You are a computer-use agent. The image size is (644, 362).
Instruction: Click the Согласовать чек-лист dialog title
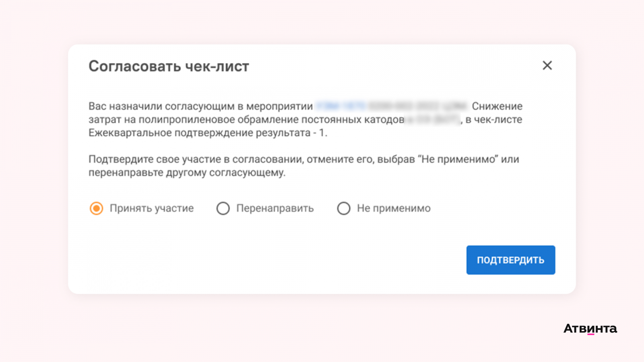tap(169, 66)
